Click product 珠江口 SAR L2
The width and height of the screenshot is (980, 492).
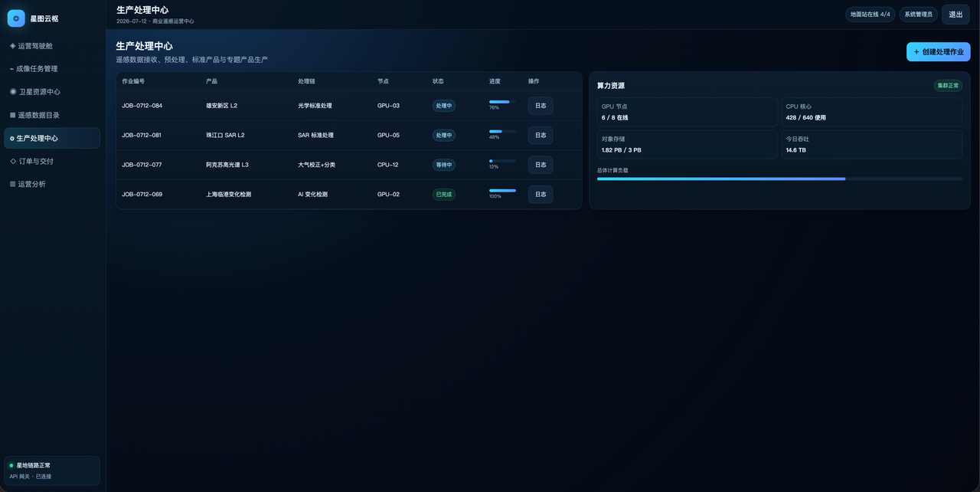(225, 135)
